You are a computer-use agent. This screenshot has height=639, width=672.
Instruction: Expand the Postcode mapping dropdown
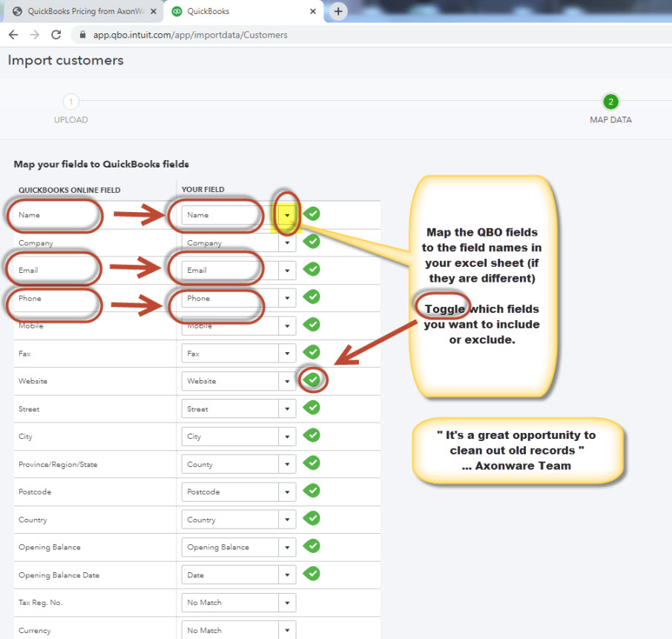287,492
